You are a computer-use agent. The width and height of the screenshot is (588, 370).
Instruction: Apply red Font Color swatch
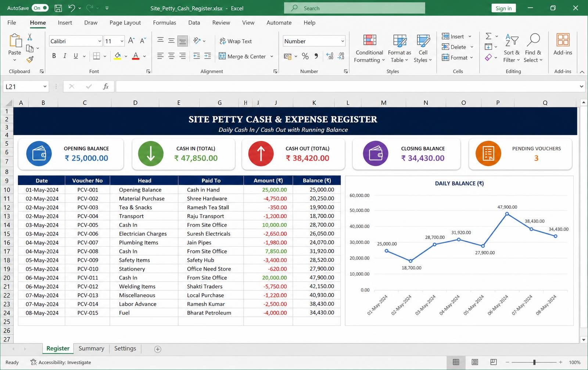tap(136, 56)
